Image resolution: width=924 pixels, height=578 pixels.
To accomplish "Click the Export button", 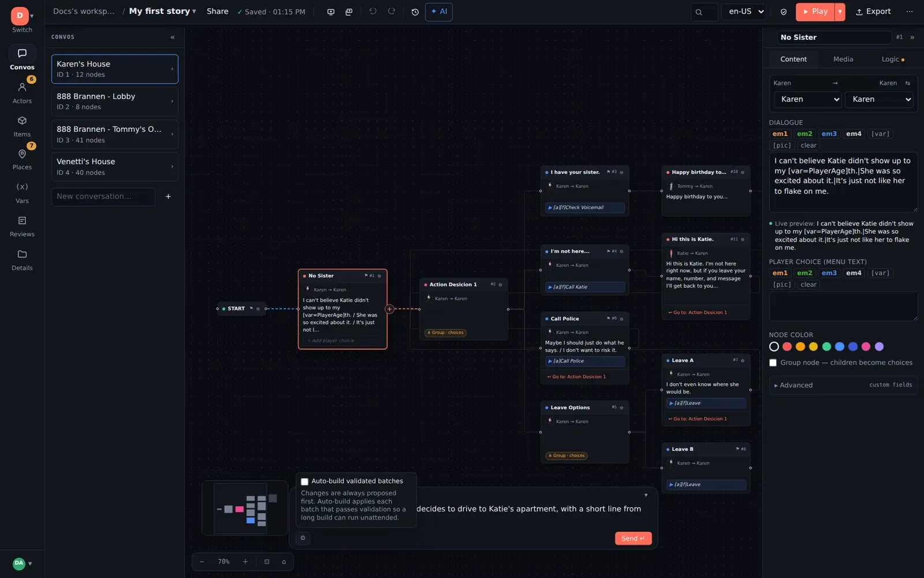I will (873, 12).
